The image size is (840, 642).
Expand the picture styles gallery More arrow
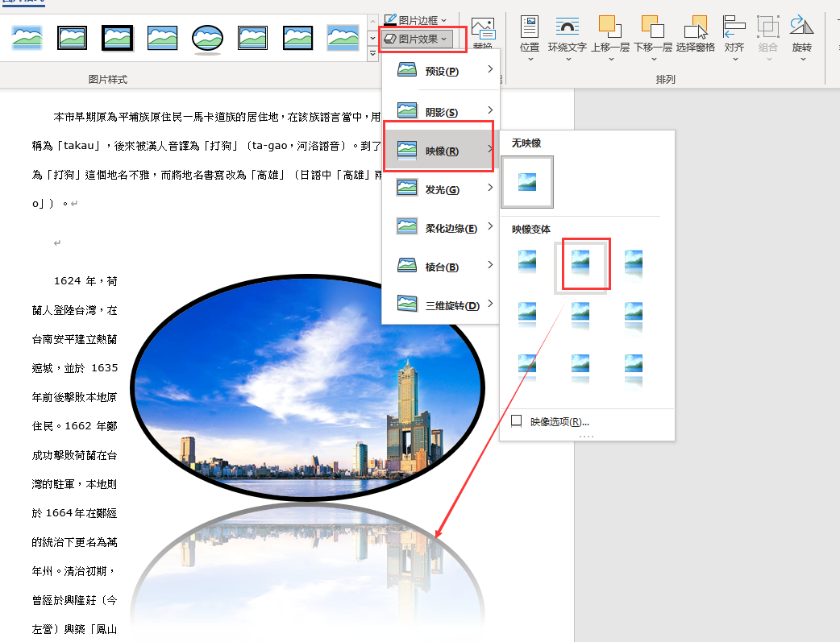372,54
